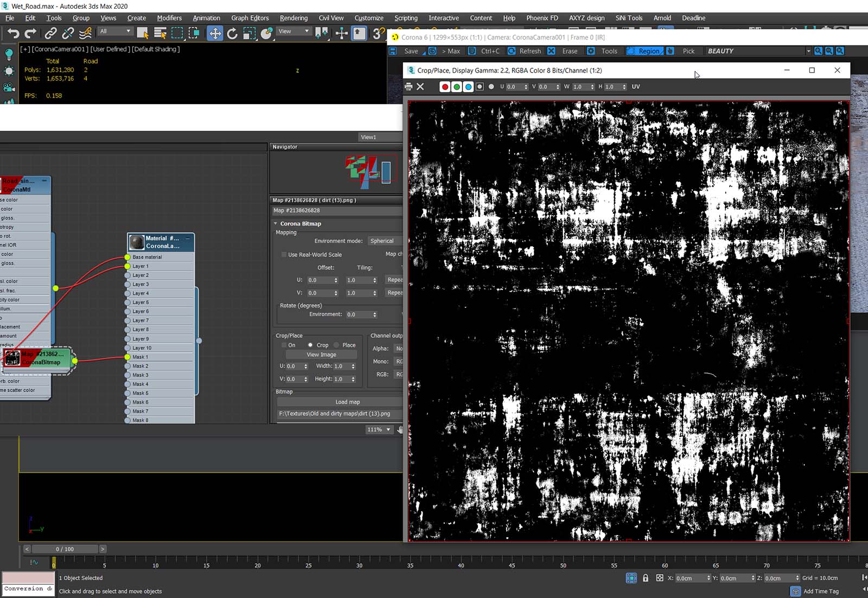Screen dimensions: 868x598
Task: Click the Print icon in Crop/Place window
Action: (409, 87)
